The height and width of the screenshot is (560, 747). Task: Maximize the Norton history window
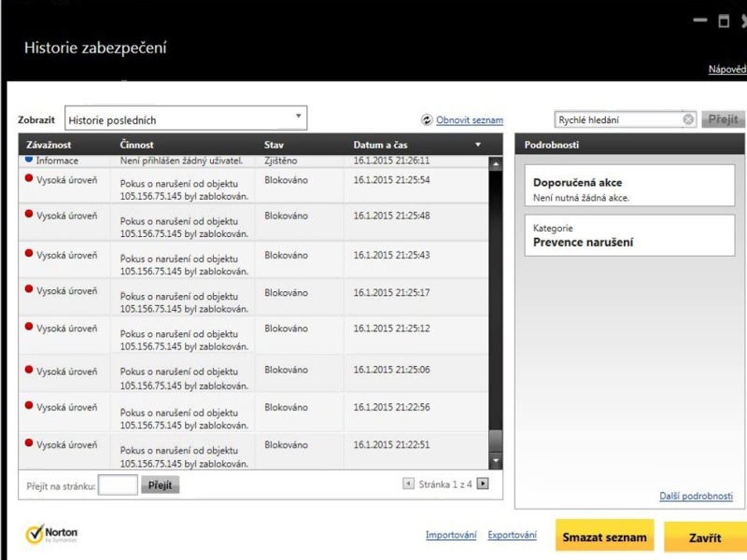click(724, 21)
